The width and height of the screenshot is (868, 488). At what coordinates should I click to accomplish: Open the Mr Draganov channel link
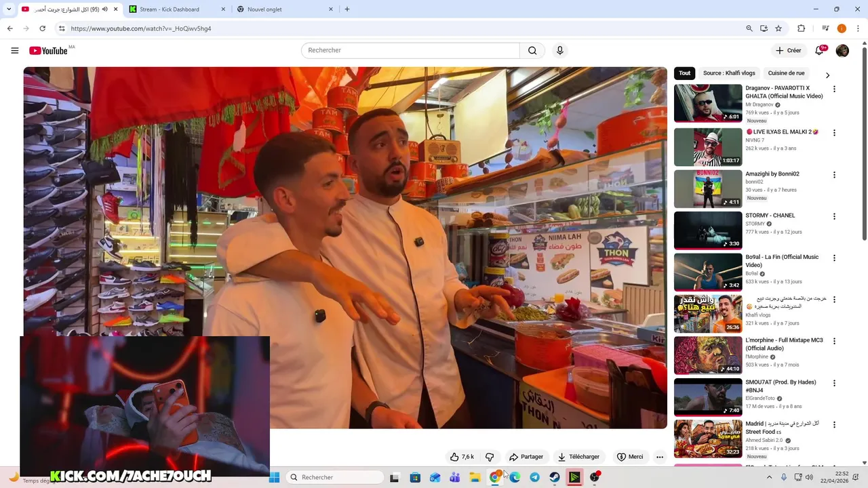point(759,105)
